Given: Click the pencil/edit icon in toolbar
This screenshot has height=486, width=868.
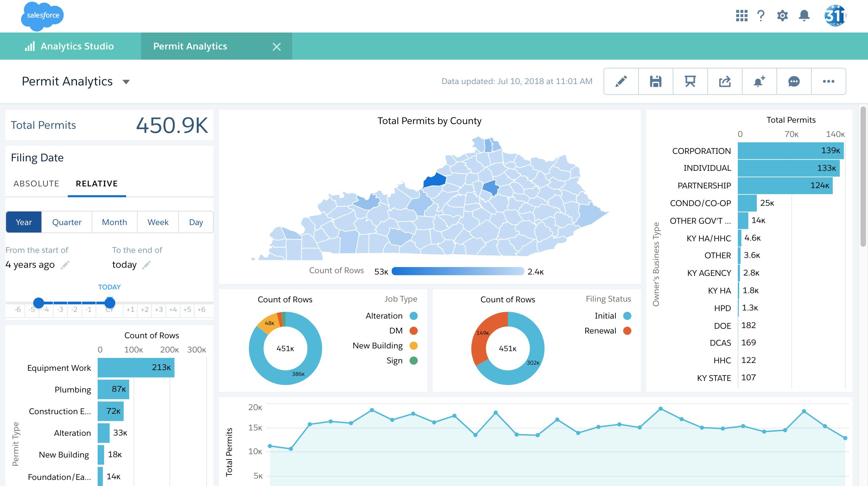Looking at the screenshot, I should click(x=622, y=81).
